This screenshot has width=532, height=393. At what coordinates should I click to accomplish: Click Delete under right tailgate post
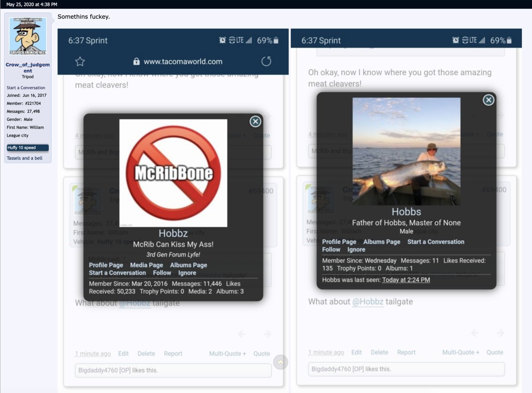[x=379, y=352]
